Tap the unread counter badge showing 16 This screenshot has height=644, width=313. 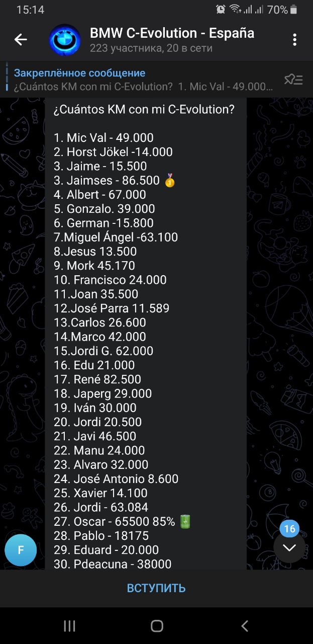click(289, 529)
